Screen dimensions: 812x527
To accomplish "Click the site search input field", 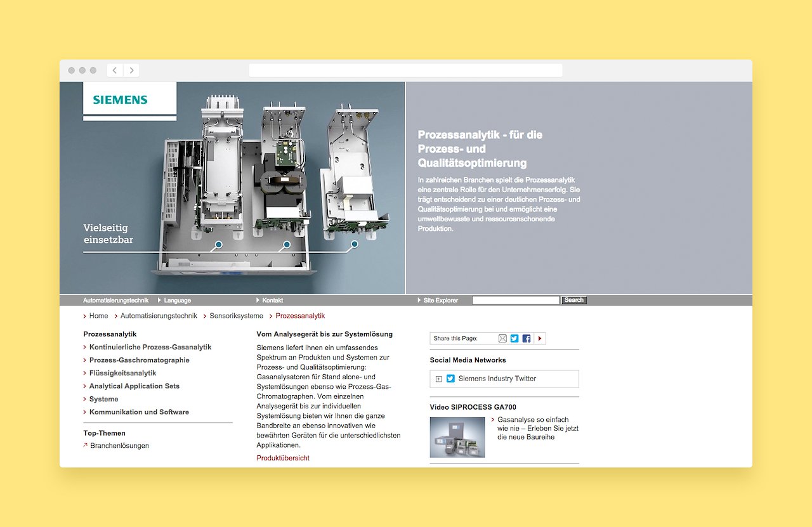I will coord(516,301).
